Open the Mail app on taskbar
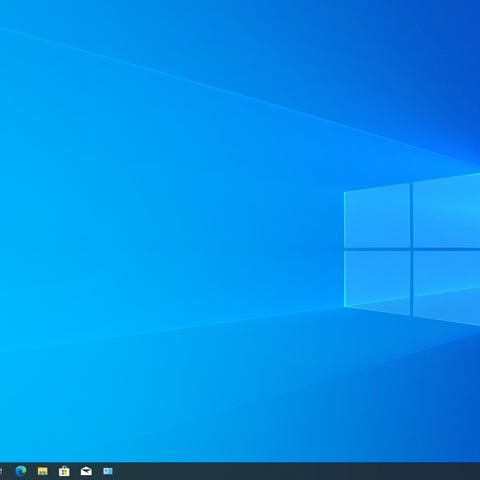This screenshot has width=480, height=480. 86,471
